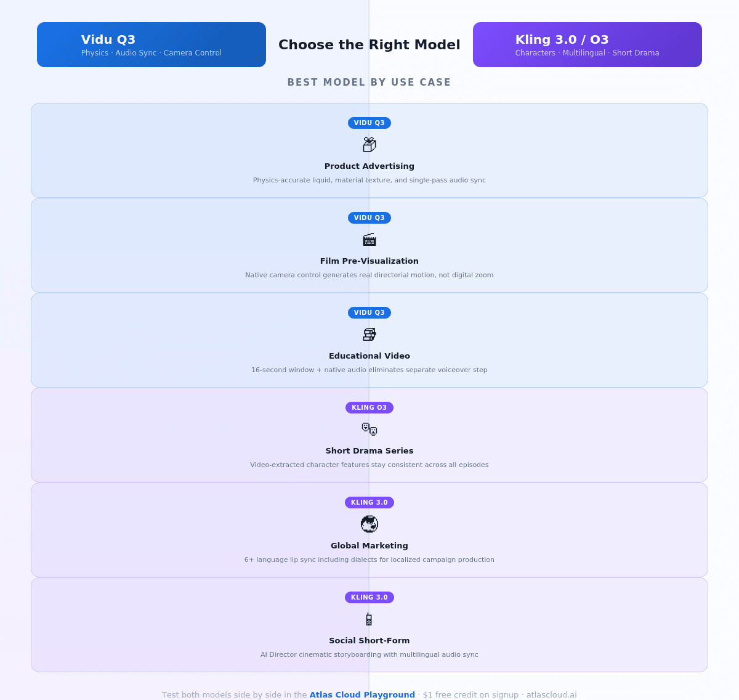739x700 pixels.
Task: Click the Short Drama Series title
Action: [369, 451]
